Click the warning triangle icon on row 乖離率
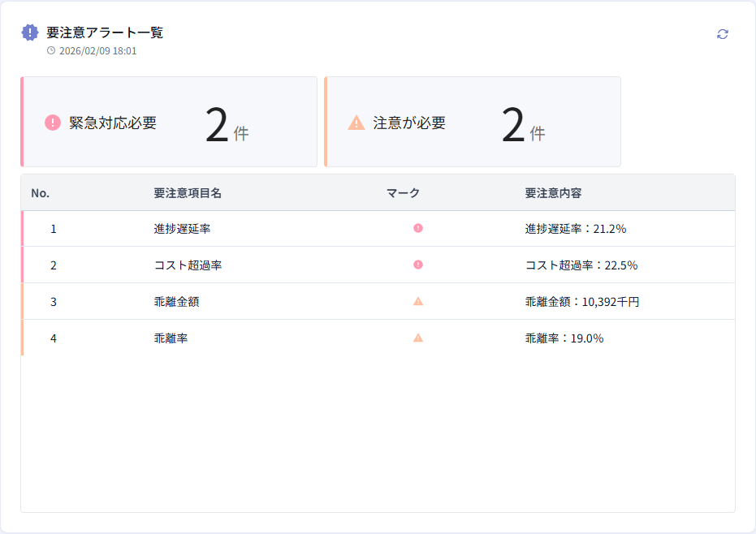Screen dimensions: 756x534 [417, 338]
